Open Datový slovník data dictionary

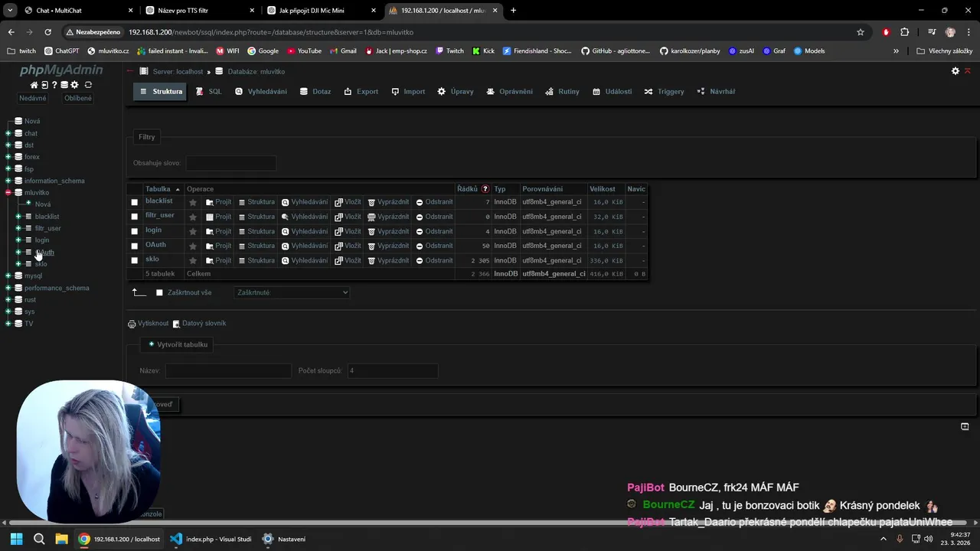pyautogui.click(x=199, y=324)
